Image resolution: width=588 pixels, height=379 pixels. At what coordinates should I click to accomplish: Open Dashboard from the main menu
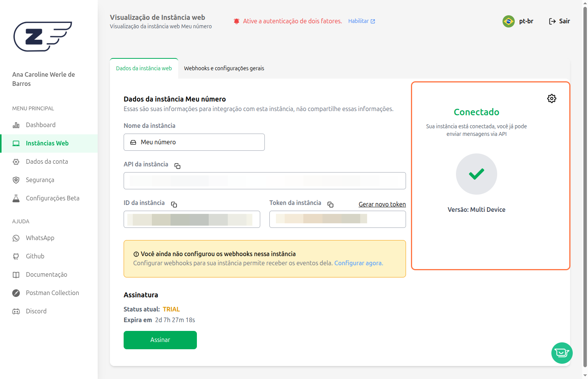[40, 125]
